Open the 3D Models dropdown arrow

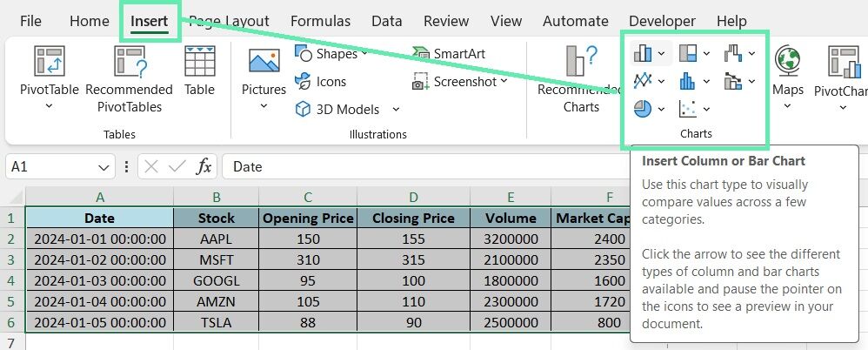(x=396, y=110)
